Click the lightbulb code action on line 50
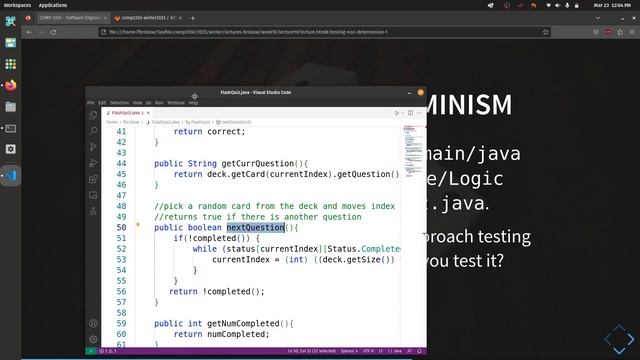This screenshot has width=640, height=360. [138, 225]
